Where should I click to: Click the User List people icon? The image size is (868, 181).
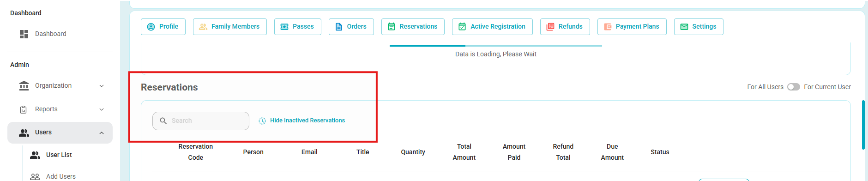click(35, 155)
